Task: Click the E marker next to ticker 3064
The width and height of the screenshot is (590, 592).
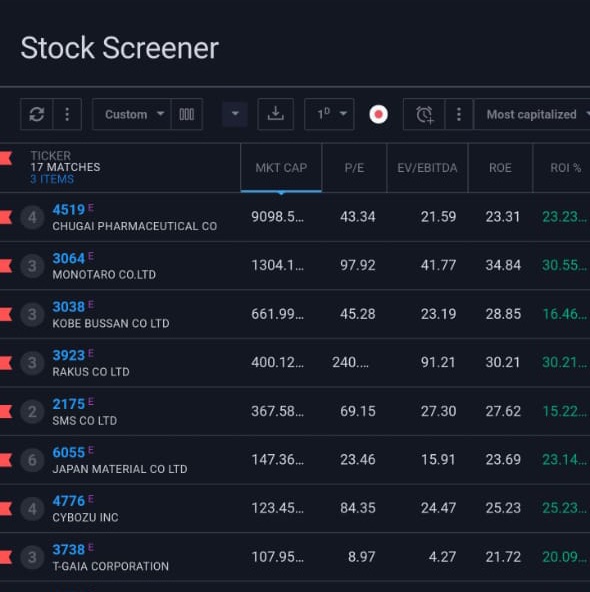Action: pyautogui.click(x=91, y=256)
